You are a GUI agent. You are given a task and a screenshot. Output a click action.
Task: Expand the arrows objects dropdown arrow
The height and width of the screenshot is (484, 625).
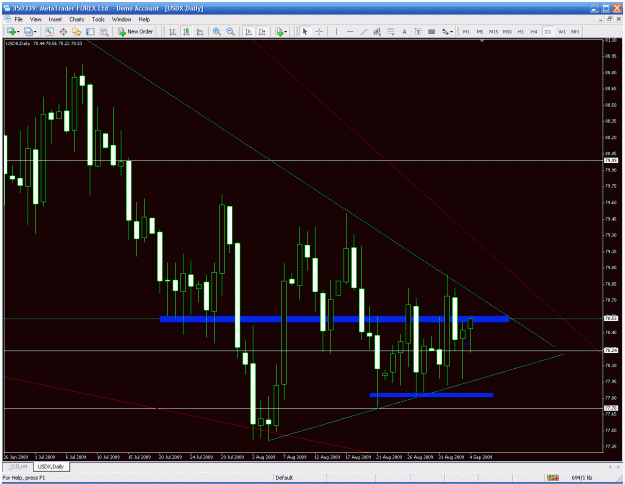[x=452, y=32]
